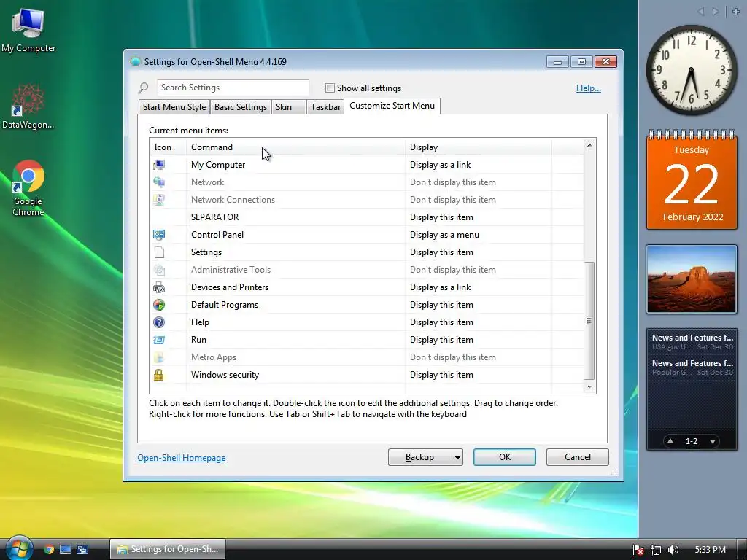Click the Network row icon
747x560 pixels.
point(159,182)
